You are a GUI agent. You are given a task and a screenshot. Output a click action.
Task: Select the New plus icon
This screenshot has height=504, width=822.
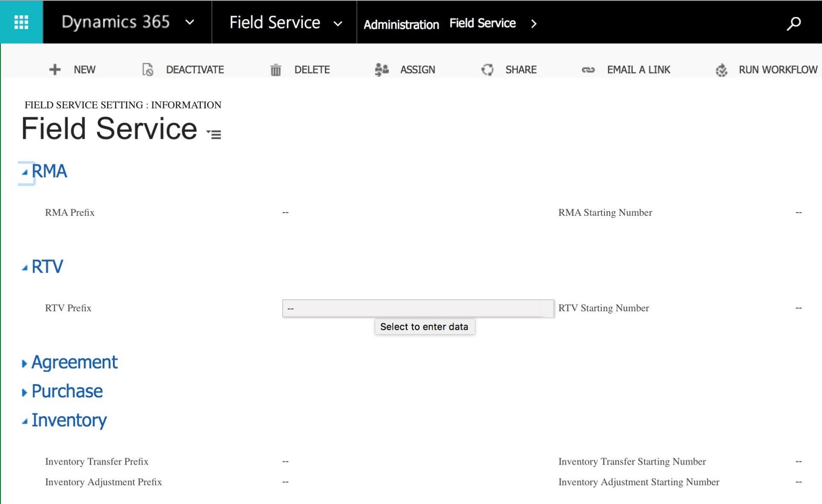coord(54,69)
